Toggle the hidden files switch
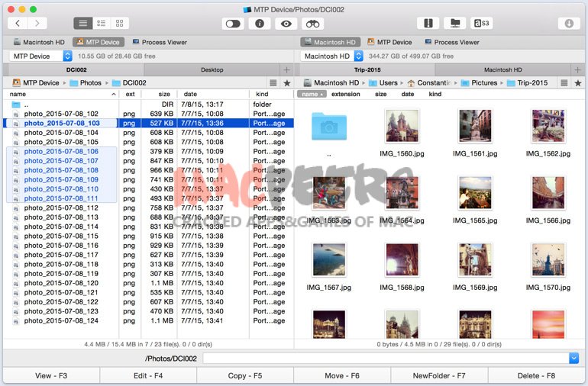 click(234, 24)
